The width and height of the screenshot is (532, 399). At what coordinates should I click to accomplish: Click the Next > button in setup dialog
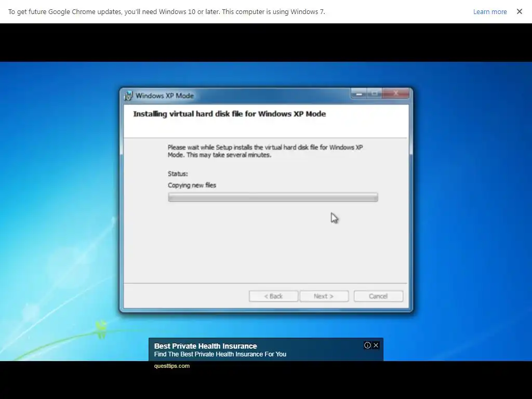pyautogui.click(x=324, y=296)
